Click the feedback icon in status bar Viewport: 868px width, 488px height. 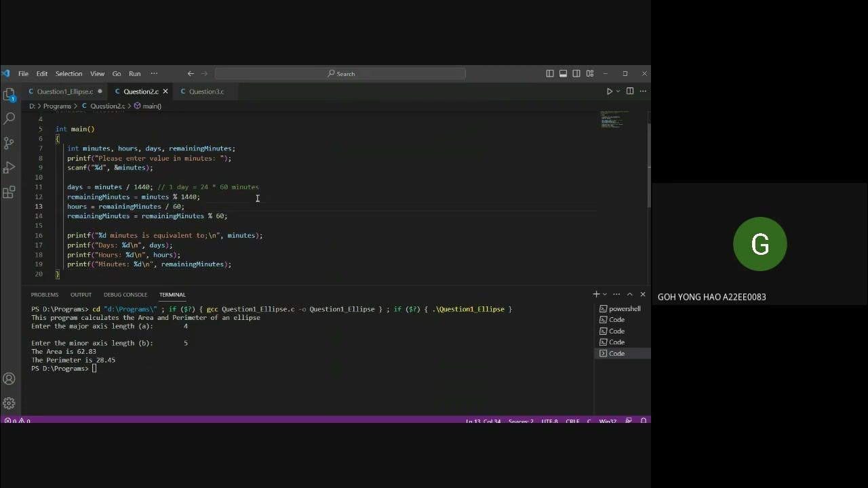point(629,421)
